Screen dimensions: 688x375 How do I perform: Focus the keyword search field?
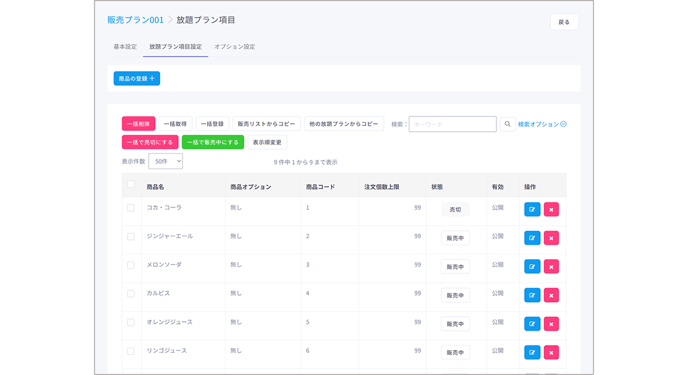pos(452,124)
